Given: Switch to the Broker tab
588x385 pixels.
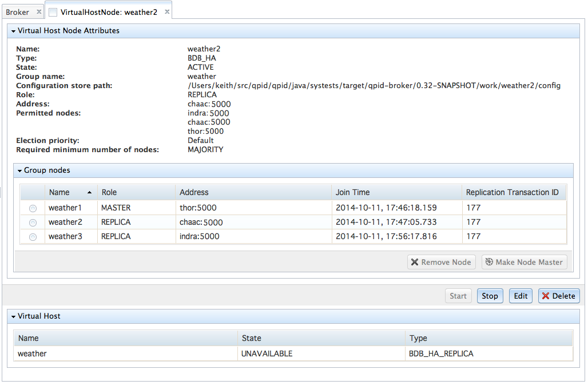Looking at the screenshot, I should pyautogui.click(x=17, y=12).
